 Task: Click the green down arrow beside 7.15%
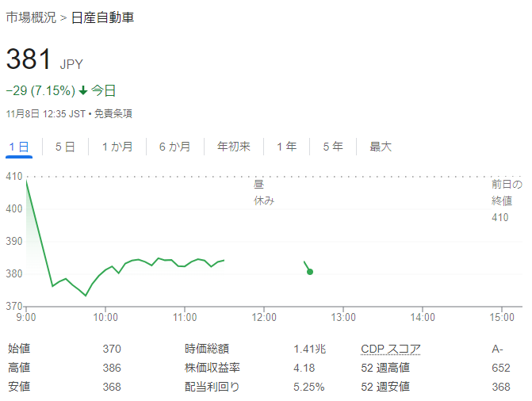pyautogui.click(x=83, y=90)
